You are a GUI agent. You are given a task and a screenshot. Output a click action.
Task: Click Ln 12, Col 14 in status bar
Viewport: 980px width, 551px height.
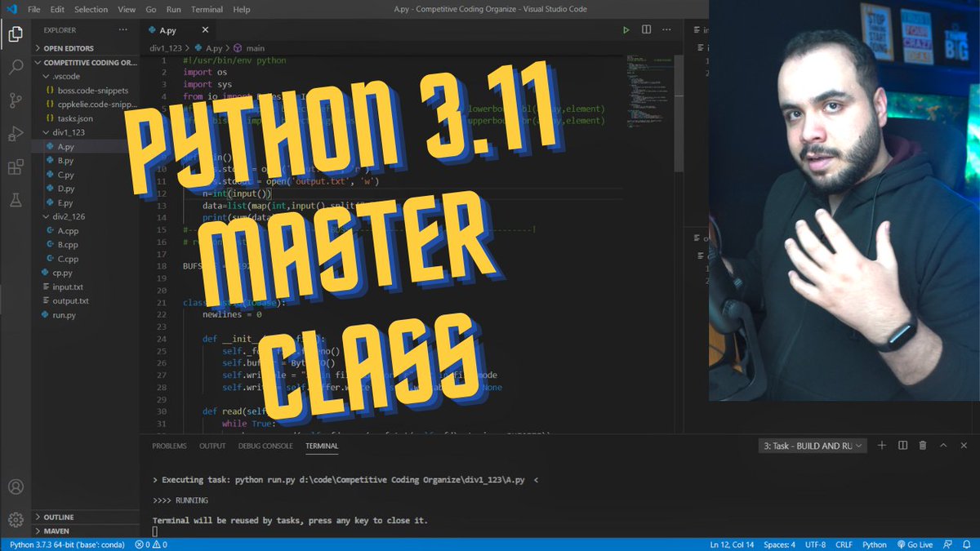(733, 544)
